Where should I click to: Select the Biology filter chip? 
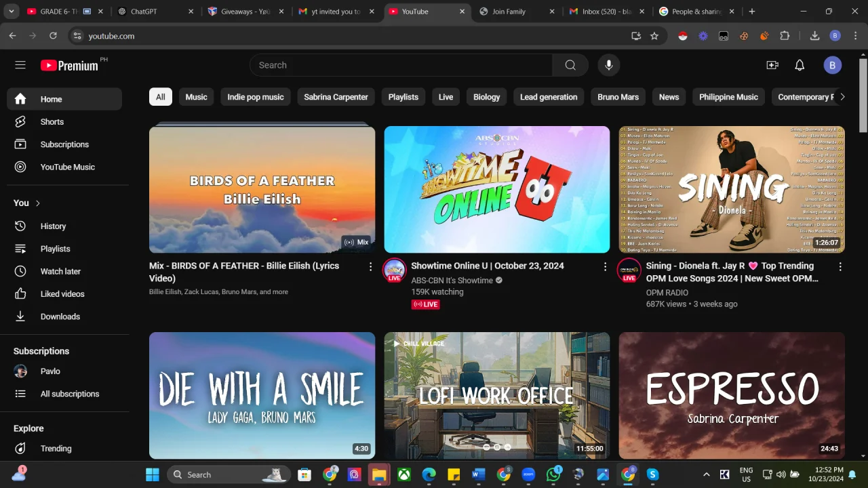[x=487, y=97]
